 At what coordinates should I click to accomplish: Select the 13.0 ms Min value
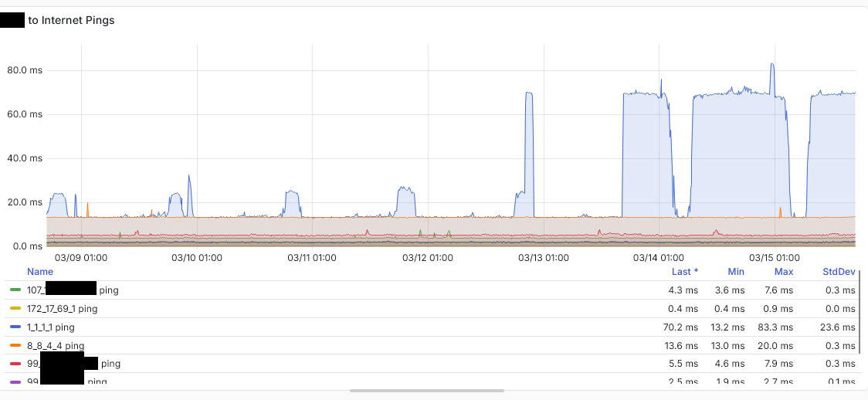pyautogui.click(x=727, y=346)
